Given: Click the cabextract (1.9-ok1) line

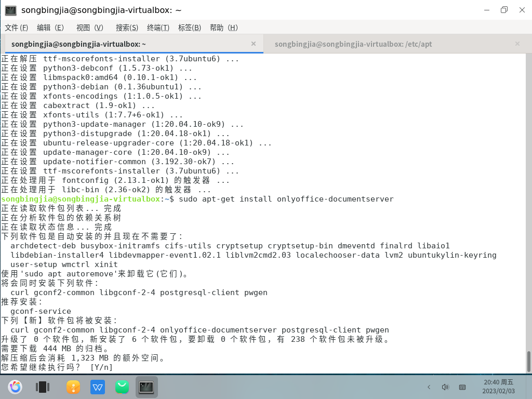Looking at the screenshot, I should pyautogui.click(x=78, y=105).
